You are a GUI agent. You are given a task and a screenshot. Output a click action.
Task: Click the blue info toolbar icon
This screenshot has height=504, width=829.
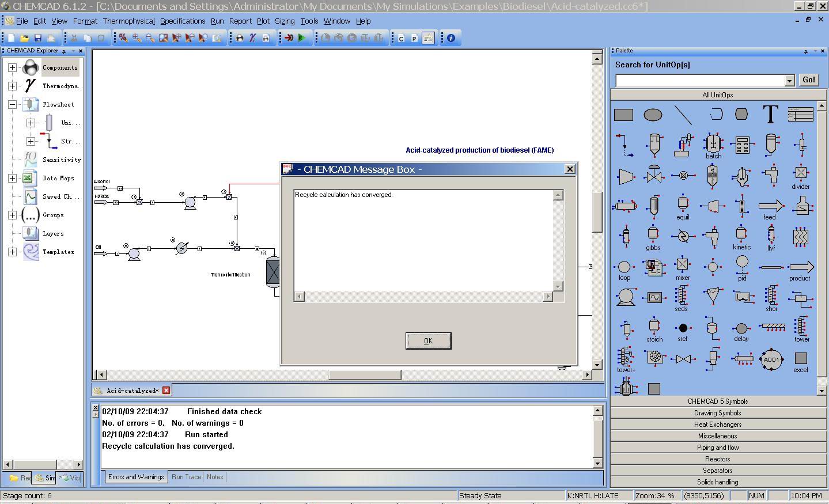(x=451, y=38)
